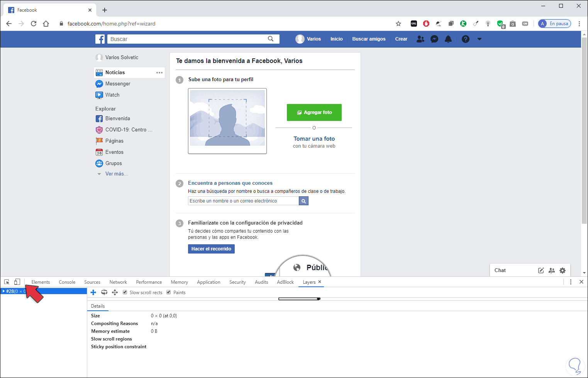Screen dimensions: 588x378
Task: Open the browser home page
Action: coord(46,24)
